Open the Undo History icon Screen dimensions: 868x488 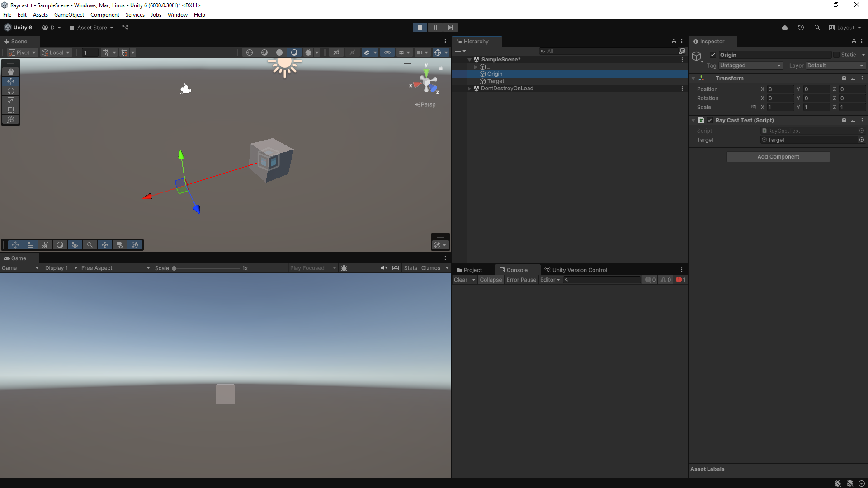pyautogui.click(x=801, y=28)
